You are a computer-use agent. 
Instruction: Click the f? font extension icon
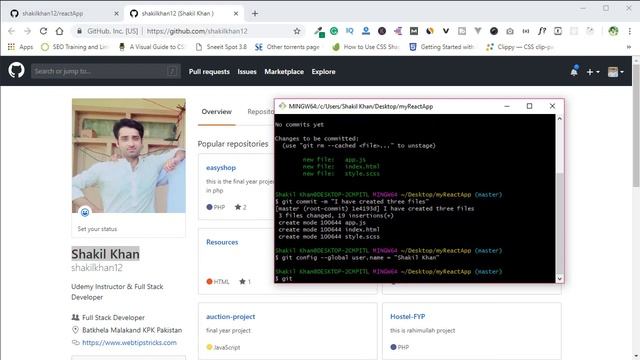click(x=542, y=31)
